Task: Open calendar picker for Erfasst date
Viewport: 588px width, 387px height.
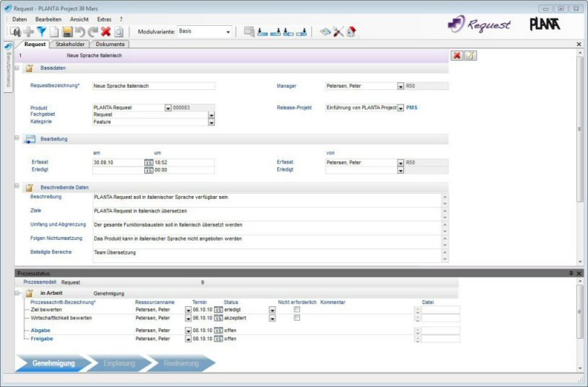Action: coord(149,163)
